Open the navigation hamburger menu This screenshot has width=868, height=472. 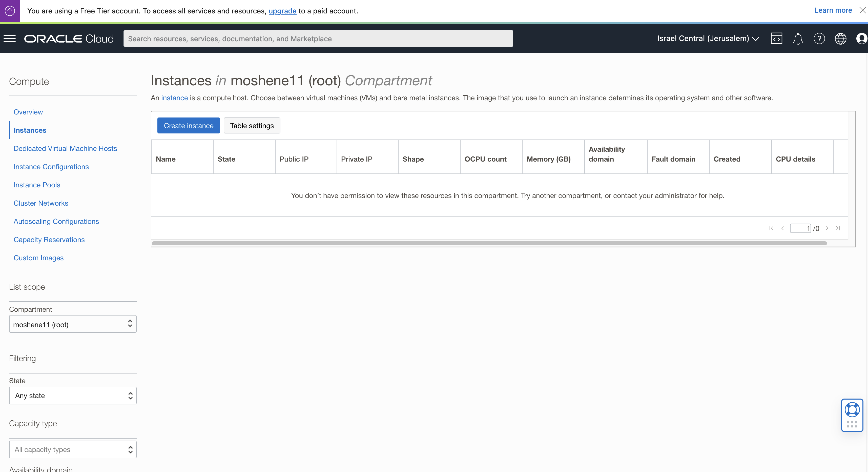(10, 38)
